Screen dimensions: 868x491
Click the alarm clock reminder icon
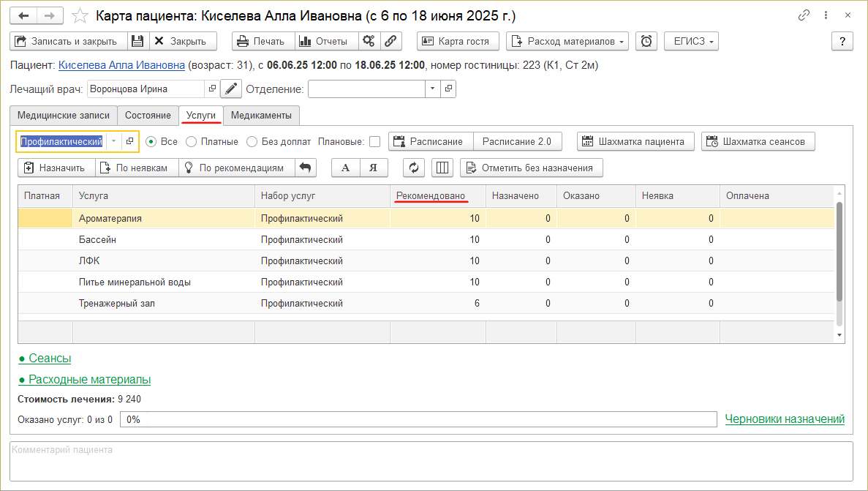tap(646, 42)
